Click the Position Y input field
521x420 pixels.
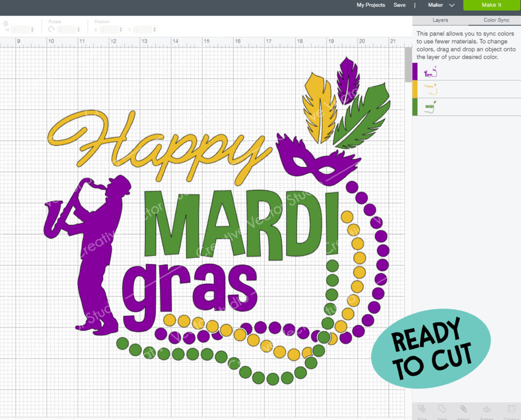click(143, 30)
